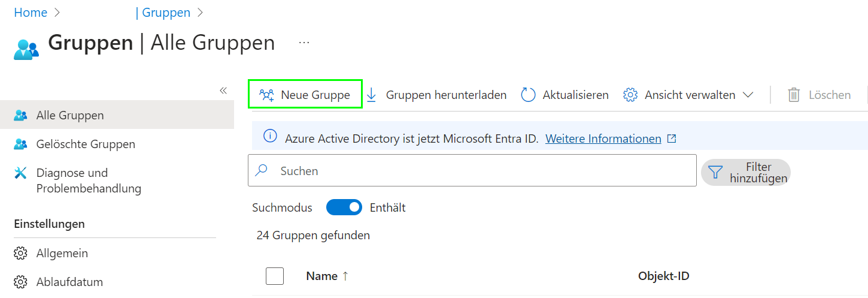Collapse the sidebar with double chevron
868x298 pixels.
[x=223, y=91]
